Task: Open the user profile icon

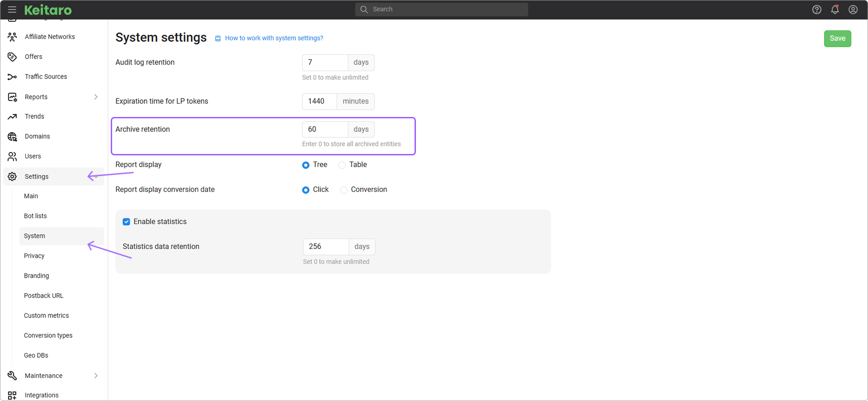Action: click(x=853, y=9)
